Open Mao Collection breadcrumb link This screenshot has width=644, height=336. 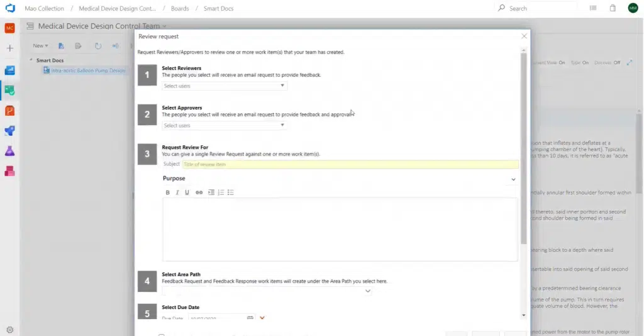[44, 8]
